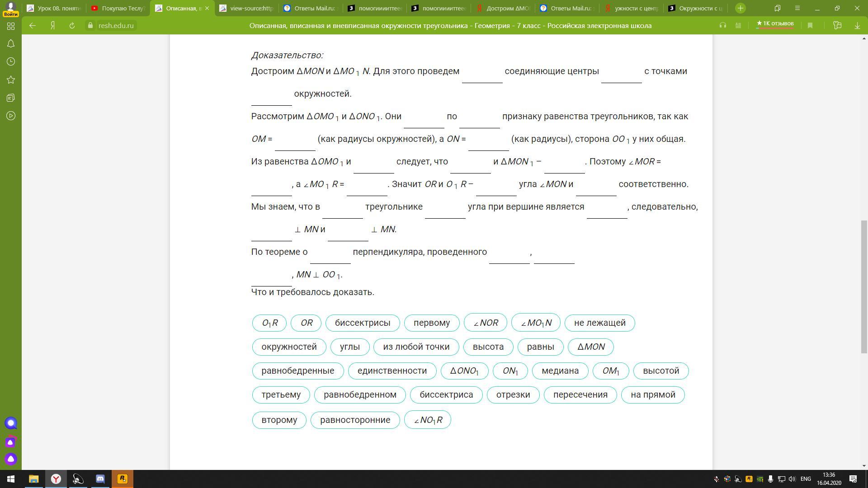This screenshot has height=488, width=868.
Task: Open new tab with plus button
Action: (x=741, y=8)
